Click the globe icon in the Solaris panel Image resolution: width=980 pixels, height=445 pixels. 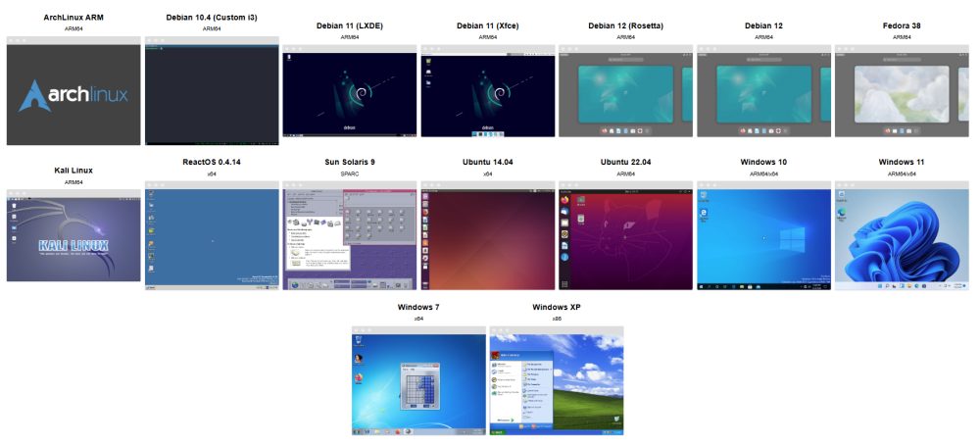[294, 283]
